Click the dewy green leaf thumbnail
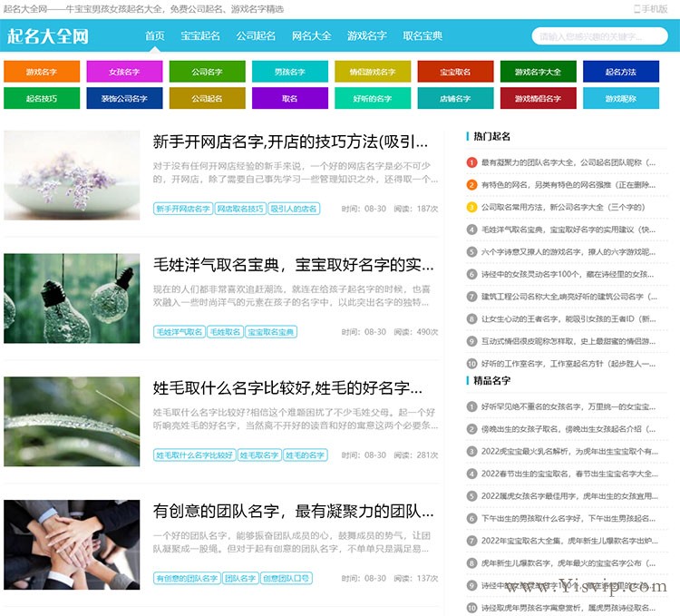Viewport: 680px width, 616px height. pos(72,421)
